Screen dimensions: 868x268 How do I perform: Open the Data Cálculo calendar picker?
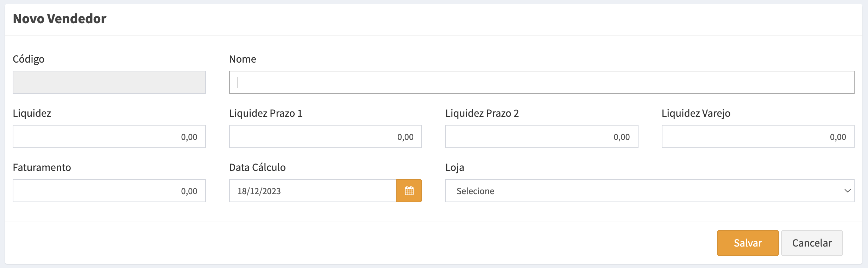click(x=409, y=191)
